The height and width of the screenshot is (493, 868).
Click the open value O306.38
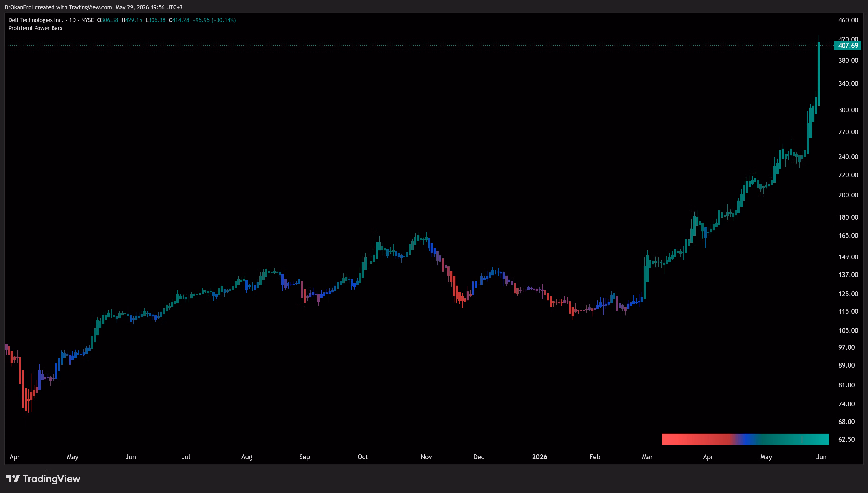point(108,20)
